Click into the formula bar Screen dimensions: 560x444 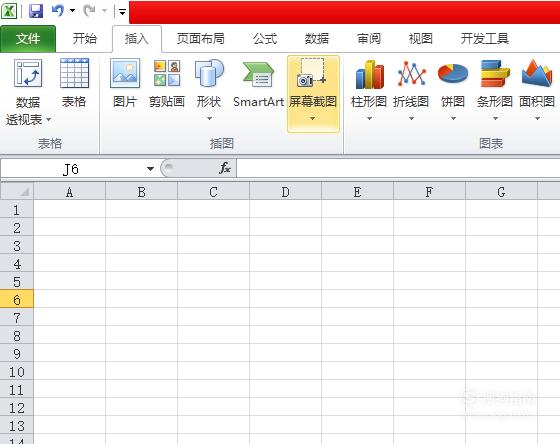pyautogui.click(x=398, y=168)
